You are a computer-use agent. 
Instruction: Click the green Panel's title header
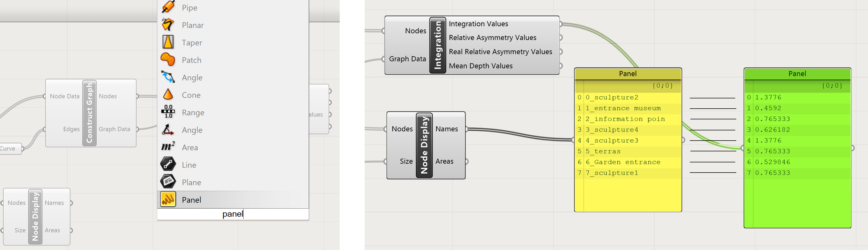point(797,74)
